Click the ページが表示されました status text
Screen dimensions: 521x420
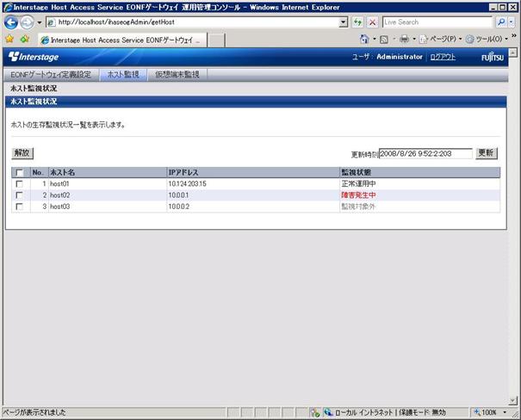pyautogui.click(x=34, y=413)
